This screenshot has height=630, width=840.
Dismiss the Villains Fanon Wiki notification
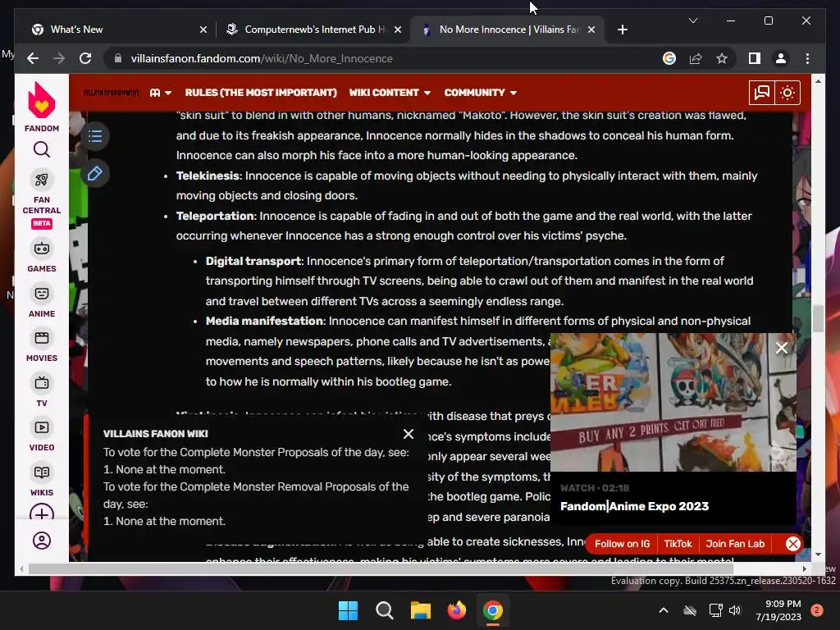(409, 434)
